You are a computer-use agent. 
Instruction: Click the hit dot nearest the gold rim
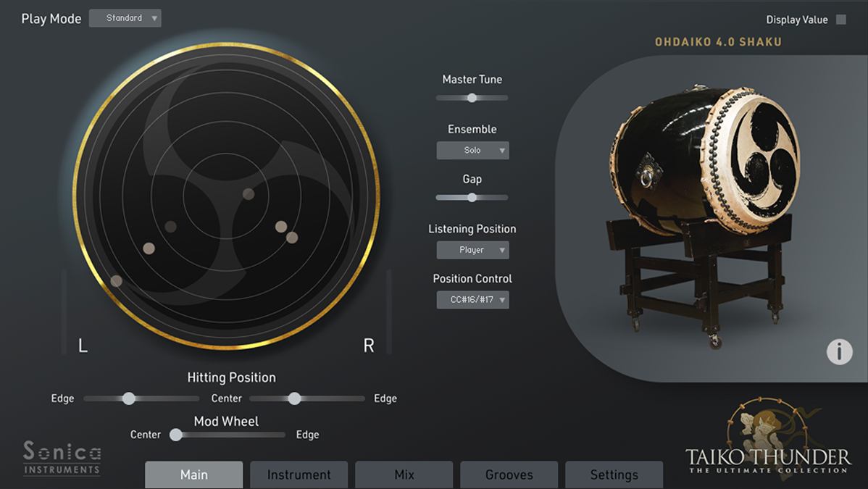click(x=116, y=280)
